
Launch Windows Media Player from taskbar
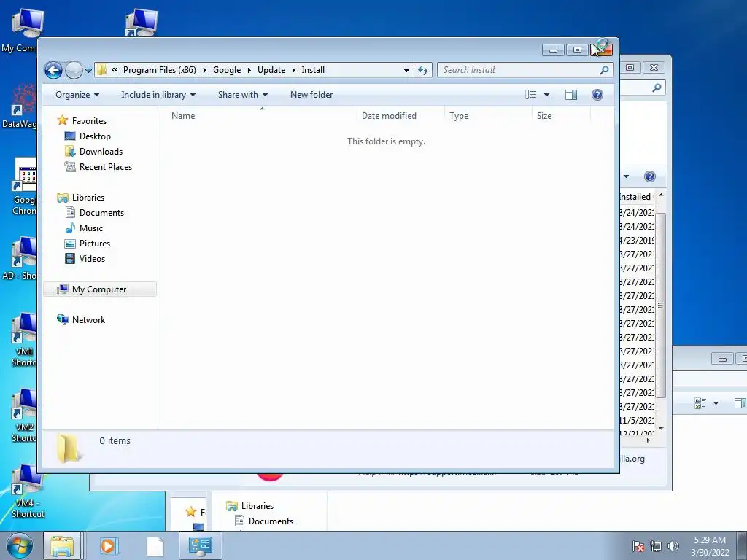pyautogui.click(x=108, y=545)
